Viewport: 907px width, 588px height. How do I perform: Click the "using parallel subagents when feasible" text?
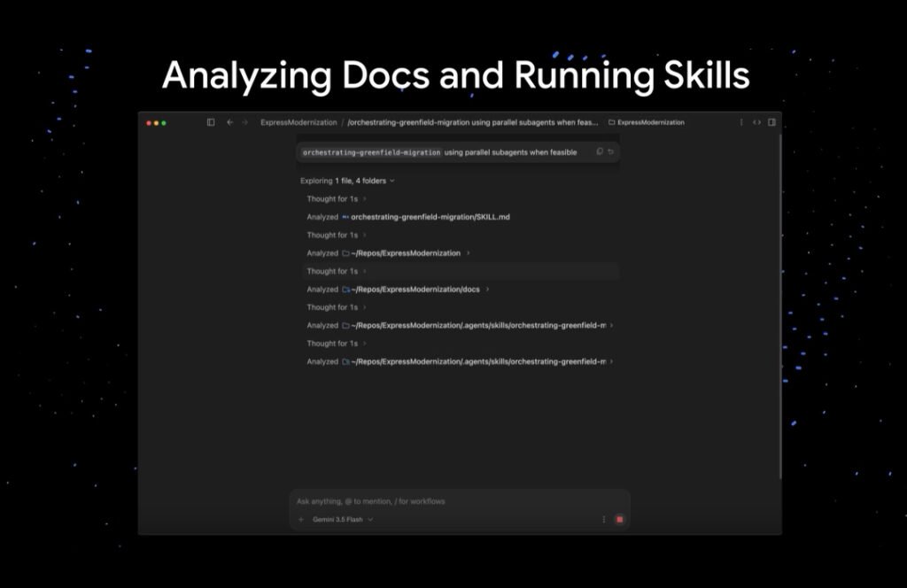coord(510,152)
